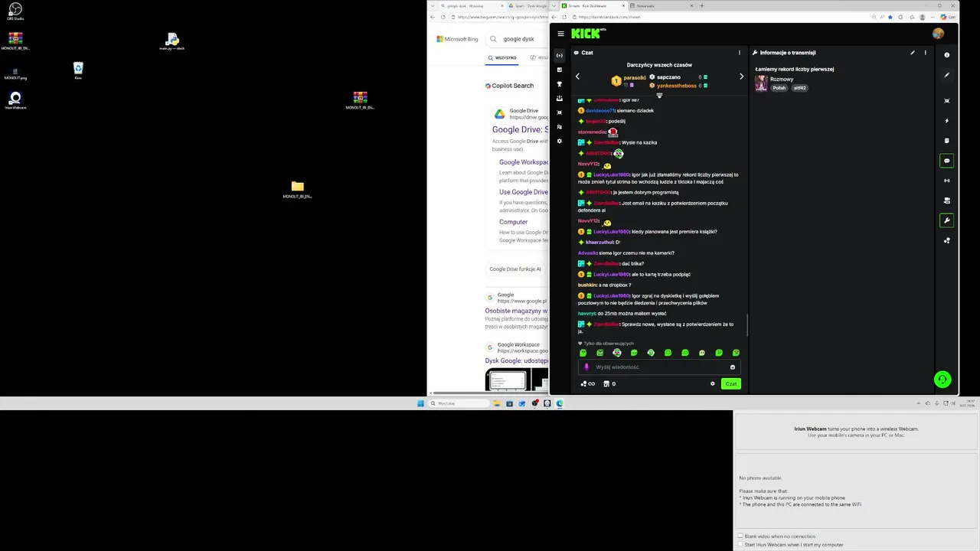980x551 pixels.
Task: Click the shop icon showing 0
Action: coord(609,383)
